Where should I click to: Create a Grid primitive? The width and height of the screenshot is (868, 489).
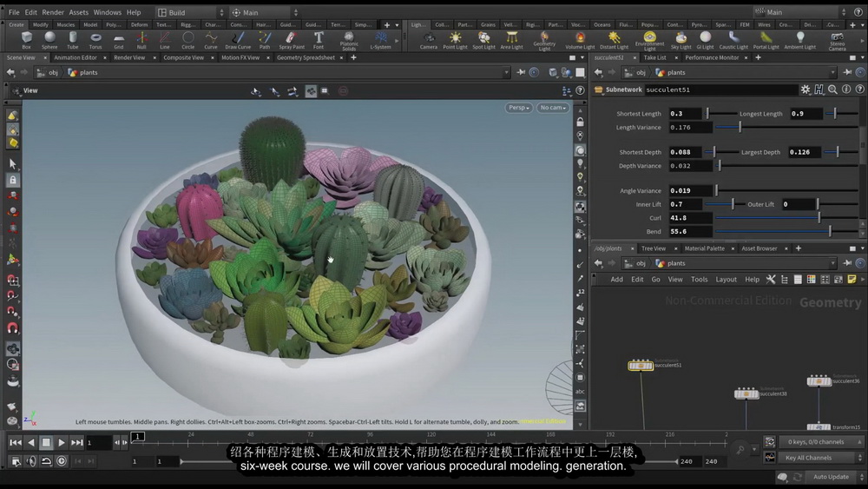point(118,40)
